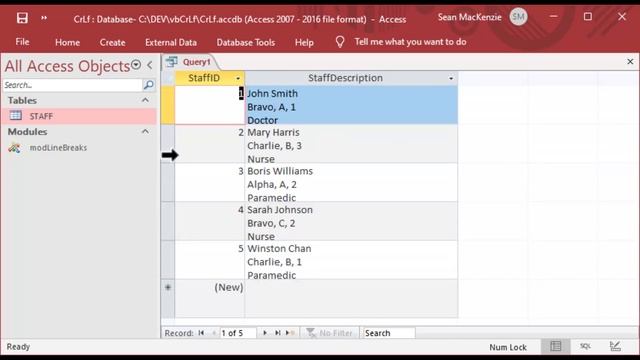Click the datasheet select-all corner box

(168, 78)
